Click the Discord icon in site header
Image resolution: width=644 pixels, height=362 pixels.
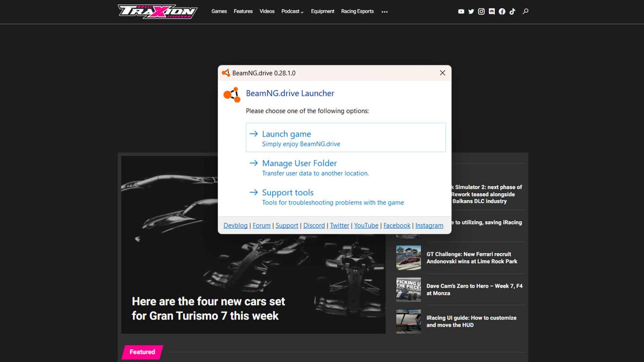point(492,11)
